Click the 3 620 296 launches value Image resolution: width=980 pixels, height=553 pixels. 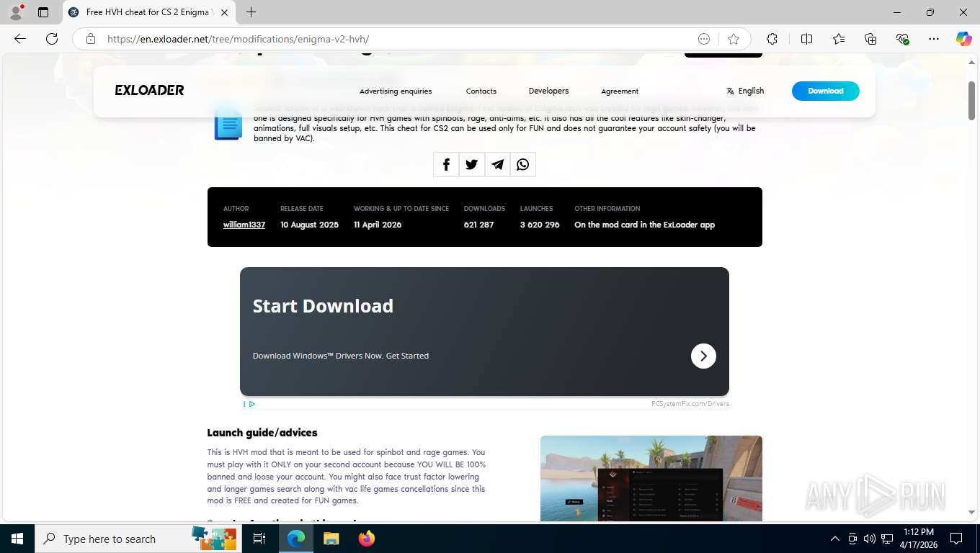(x=540, y=225)
